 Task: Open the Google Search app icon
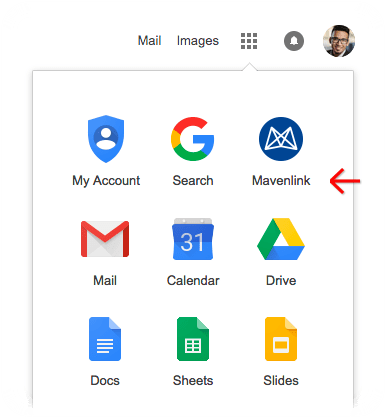pos(193,139)
